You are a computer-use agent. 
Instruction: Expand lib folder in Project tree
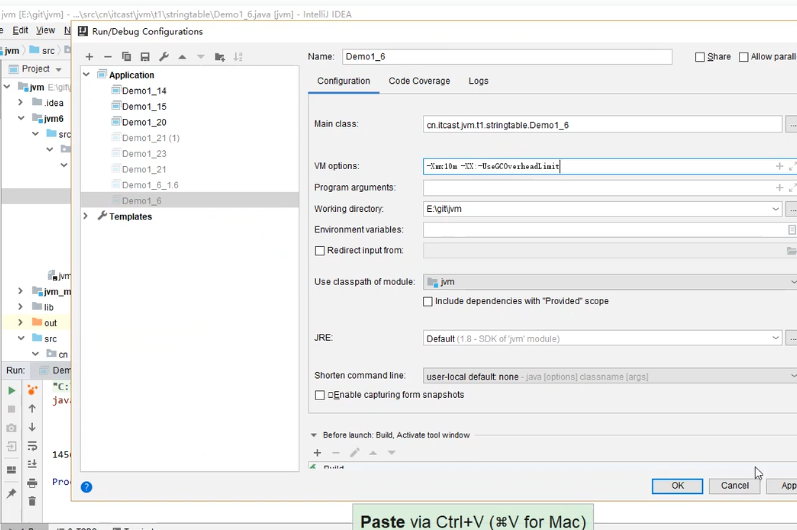click(20, 306)
